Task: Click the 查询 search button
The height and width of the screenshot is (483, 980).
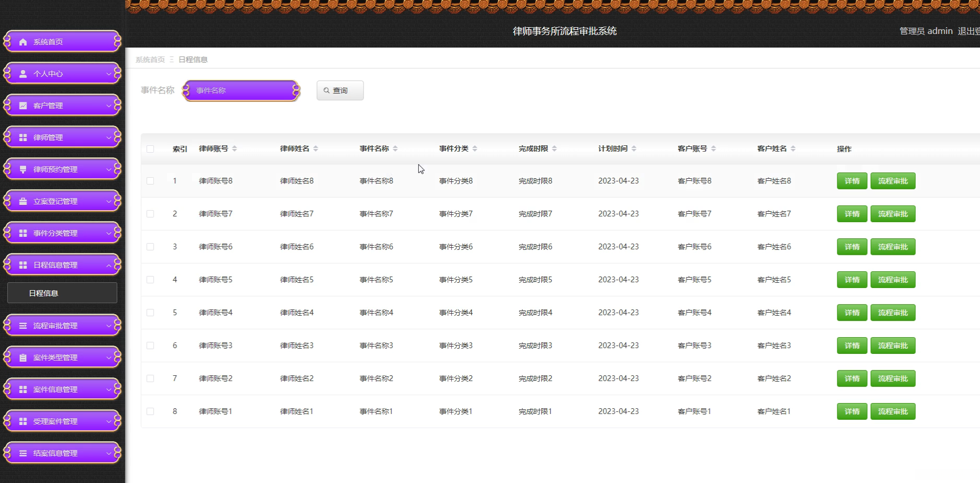Action: (340, 90)
